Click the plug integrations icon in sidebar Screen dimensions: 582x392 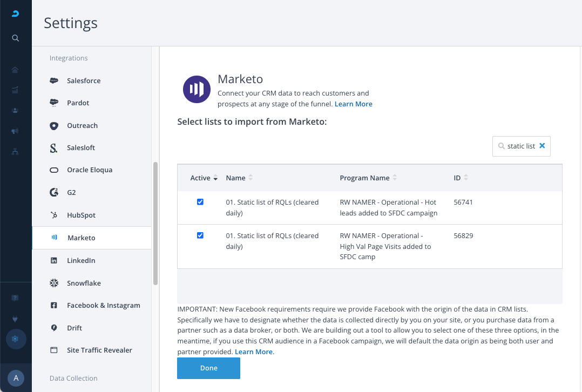pos(16,319)
